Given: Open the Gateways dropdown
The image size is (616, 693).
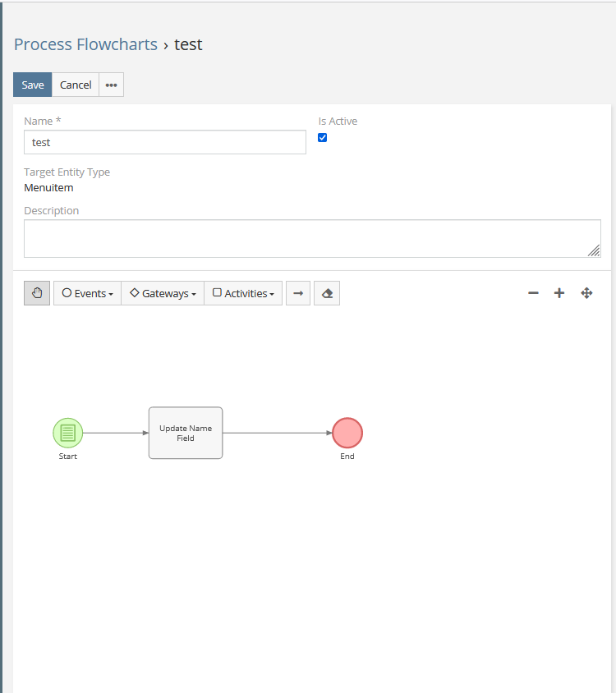Looking at the screenshot, I should coord(163,293).
